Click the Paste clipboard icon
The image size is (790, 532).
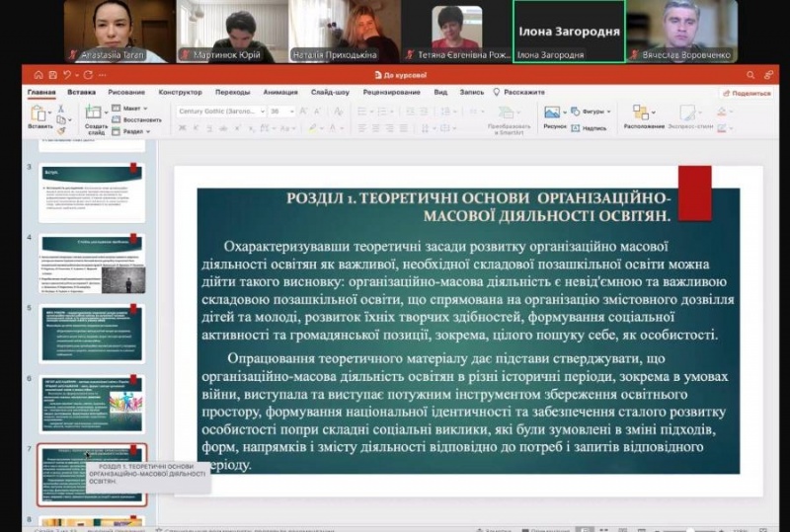pyautogui.click(x=39, y=113)
